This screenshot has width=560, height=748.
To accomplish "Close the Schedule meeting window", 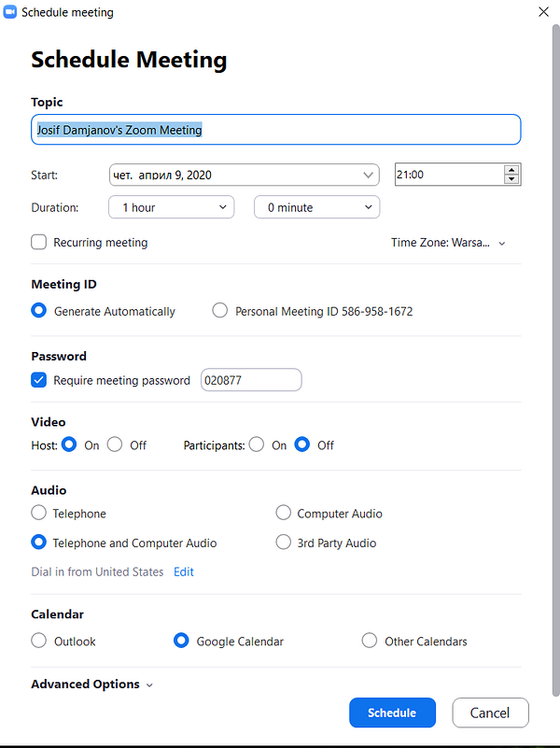I will coord(543,12).
